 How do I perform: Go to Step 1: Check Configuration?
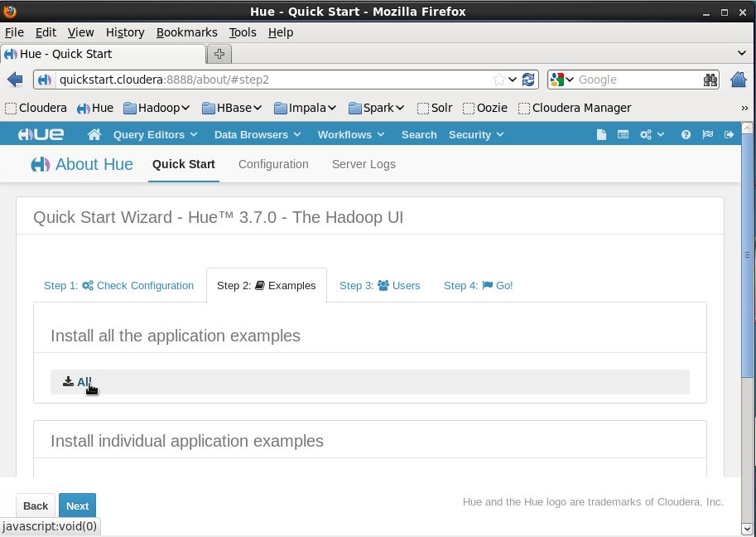(118, 286)
